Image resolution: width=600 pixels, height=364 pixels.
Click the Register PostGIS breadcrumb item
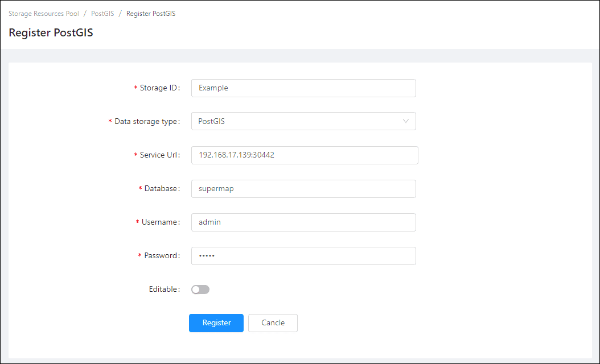[151, 14]
